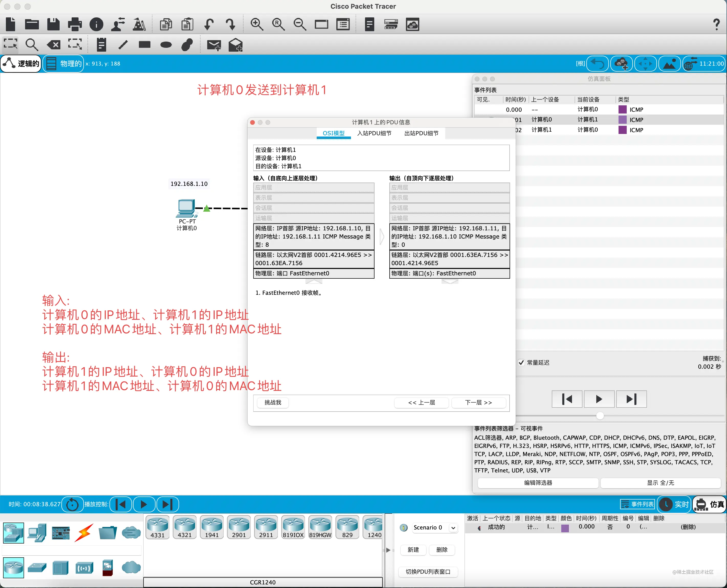Image resolution: width=727 pixels, height=588 pixels.
Task: Click the 下一层 >> button
Action: [479, 403]
